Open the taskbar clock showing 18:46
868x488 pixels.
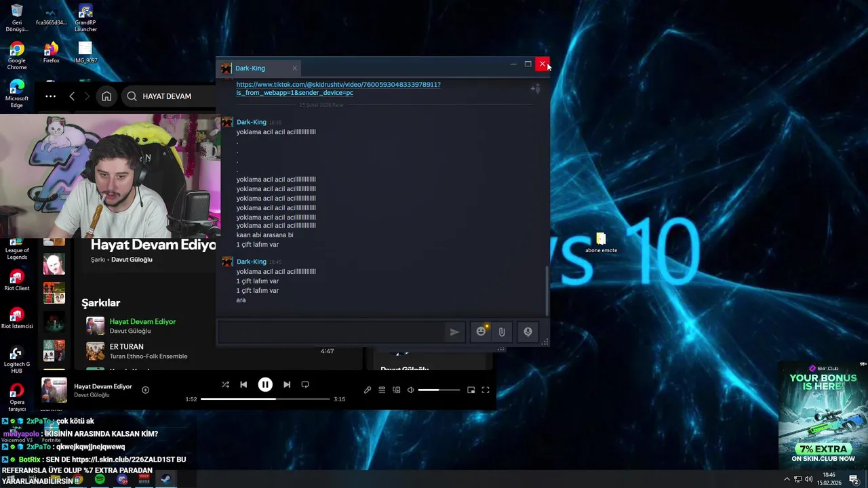tap(829, 479)
